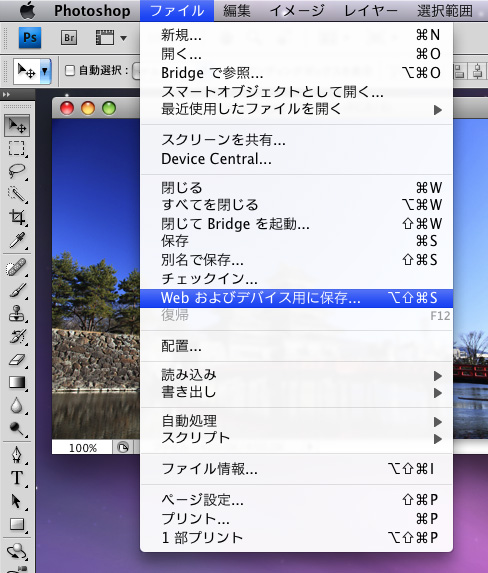Screen dimensions: 488x573
Task: Select the Lasso tool
Action: coord(17,171)
